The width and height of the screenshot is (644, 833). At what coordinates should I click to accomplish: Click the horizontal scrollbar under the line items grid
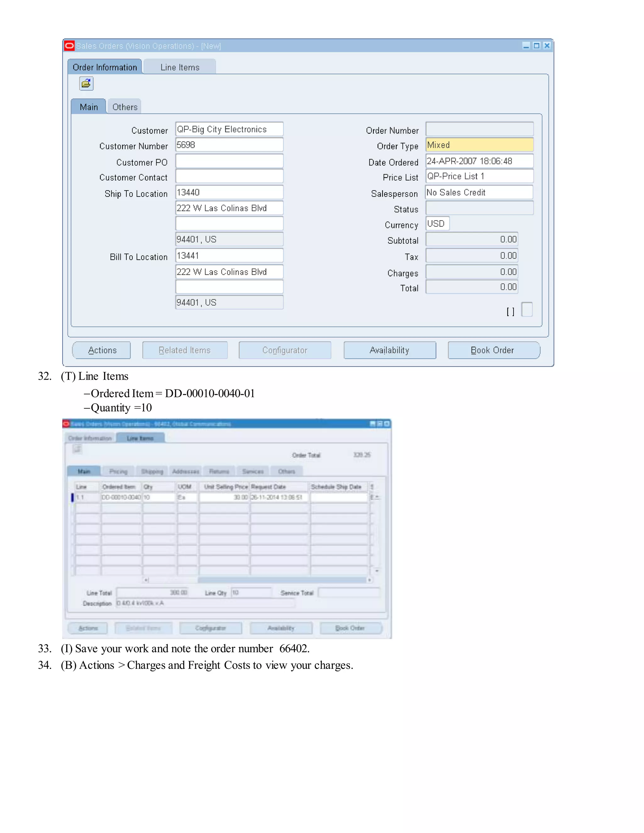coord(258,580)
